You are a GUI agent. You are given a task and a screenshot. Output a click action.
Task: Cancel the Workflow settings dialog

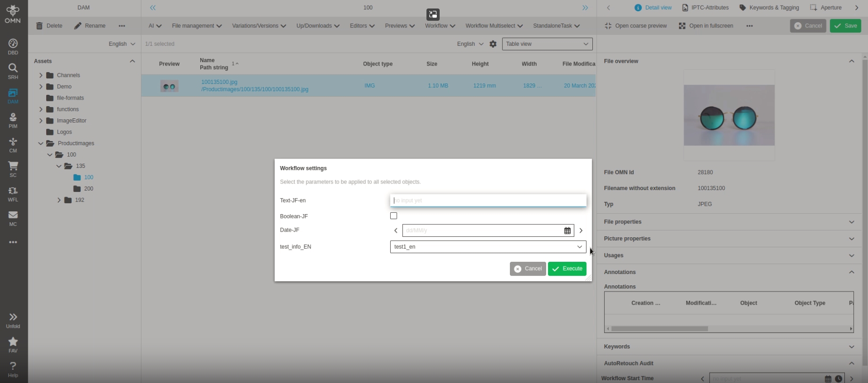pos(528,269)
